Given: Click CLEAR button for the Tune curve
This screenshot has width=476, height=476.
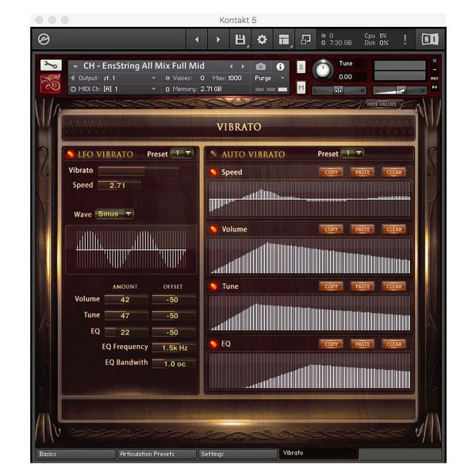Looking at the screenshot, I should click(x=393, y=286).
